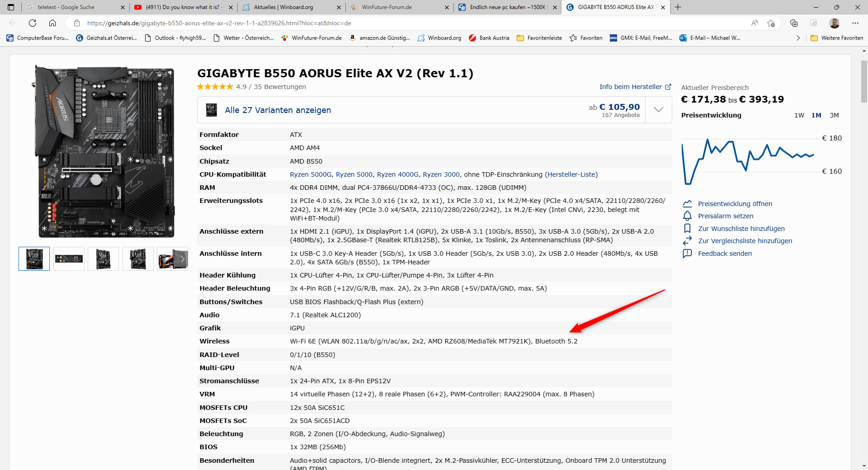868x470 pixels.
Task: Select fourth motherboard thumbnail
Action: click(138, 259)
